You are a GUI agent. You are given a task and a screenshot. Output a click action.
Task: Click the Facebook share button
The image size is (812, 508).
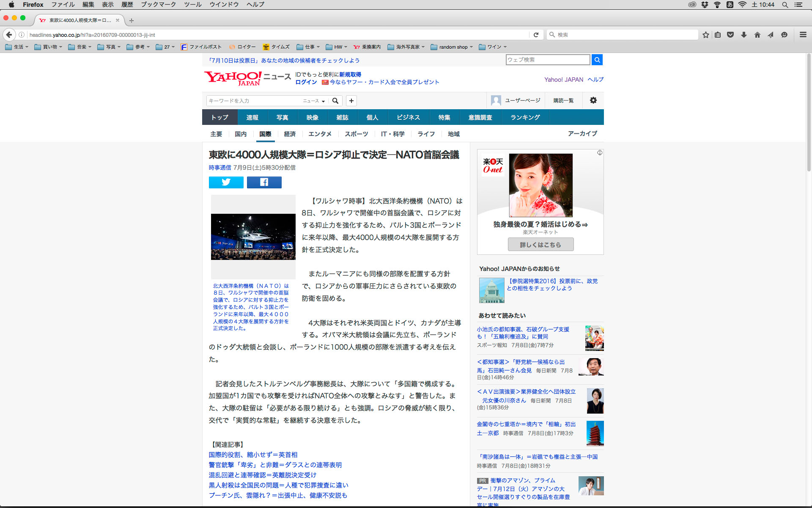click(x=264, y=182)
